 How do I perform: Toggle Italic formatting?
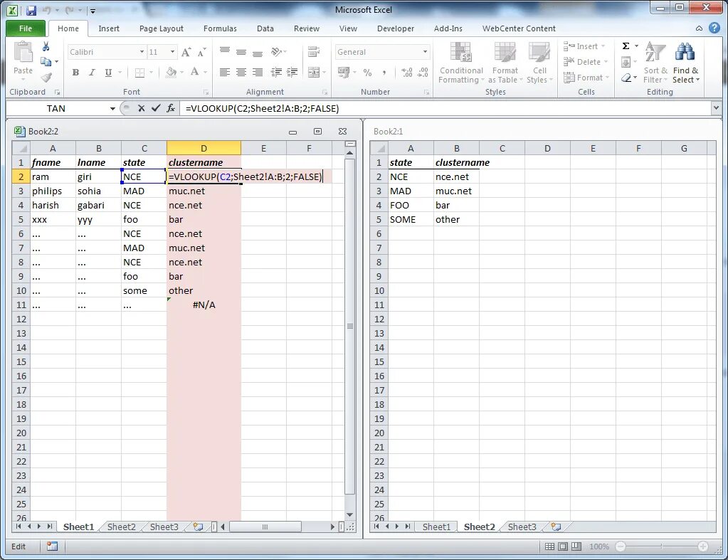tap(92, 73)
